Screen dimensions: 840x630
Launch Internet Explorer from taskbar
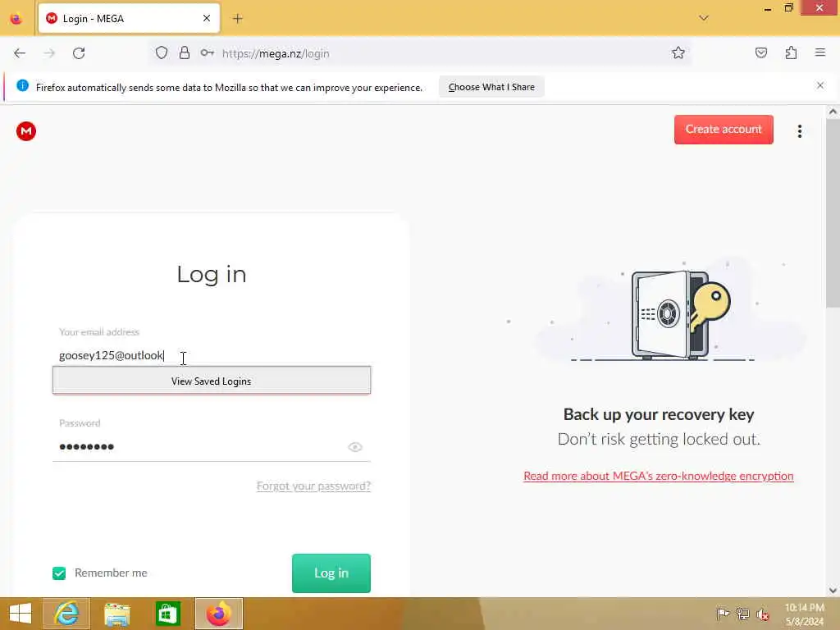(x=66, y=614)
